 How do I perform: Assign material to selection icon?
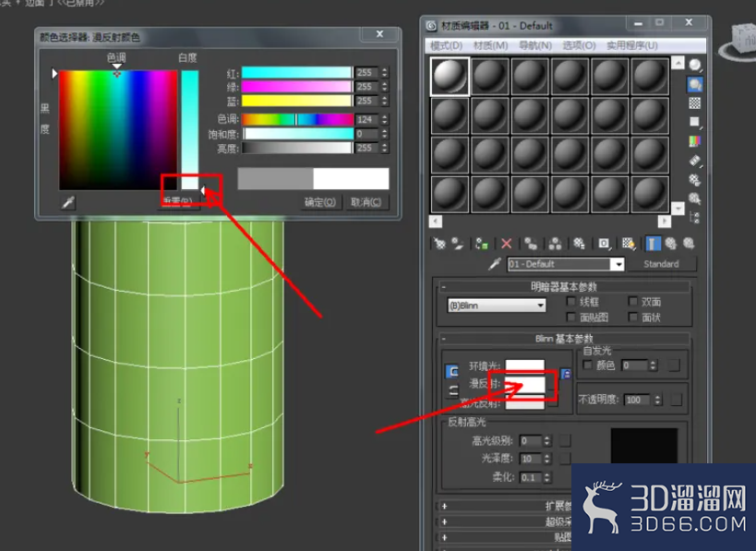pyautogui.click(x=481, y=244)
